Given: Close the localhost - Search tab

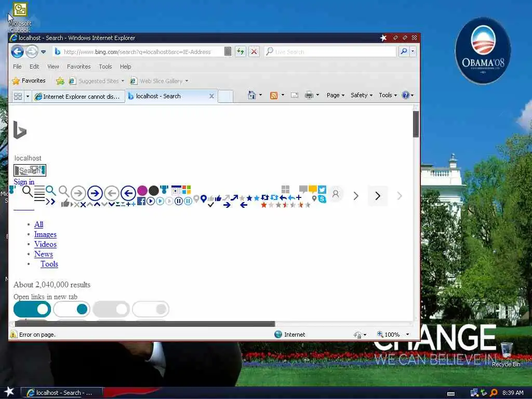Looking at the screenshot, I should point(212,96).
